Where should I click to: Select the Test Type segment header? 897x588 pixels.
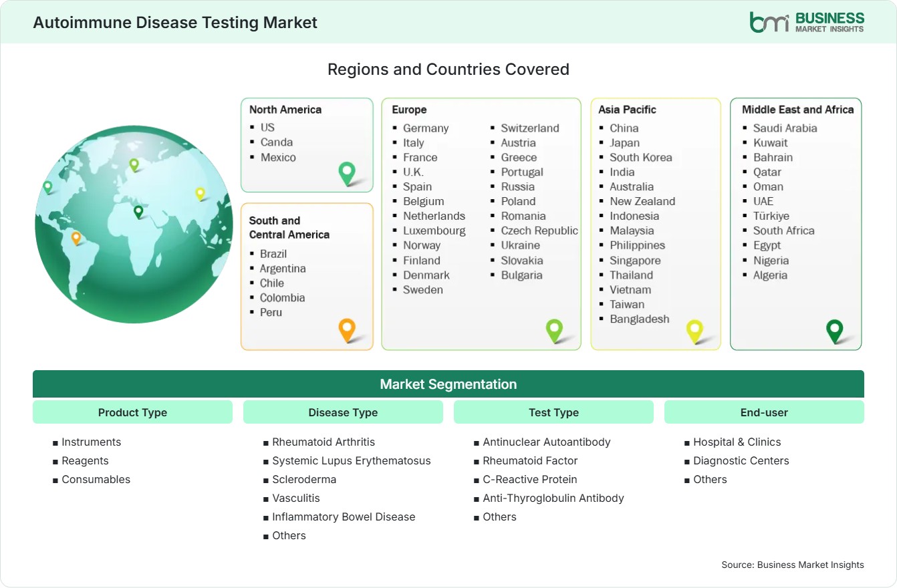click(553, 412)
